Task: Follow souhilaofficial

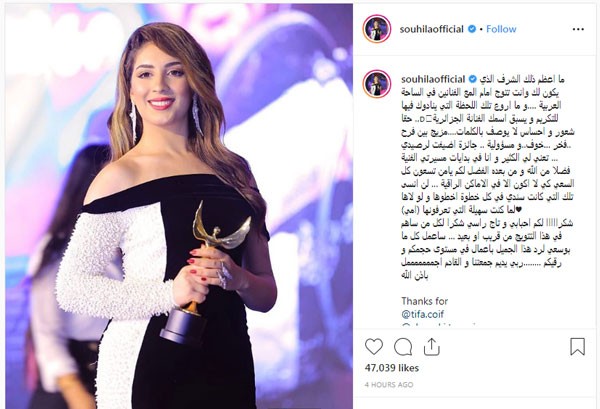Action: (x=501, y=29)
